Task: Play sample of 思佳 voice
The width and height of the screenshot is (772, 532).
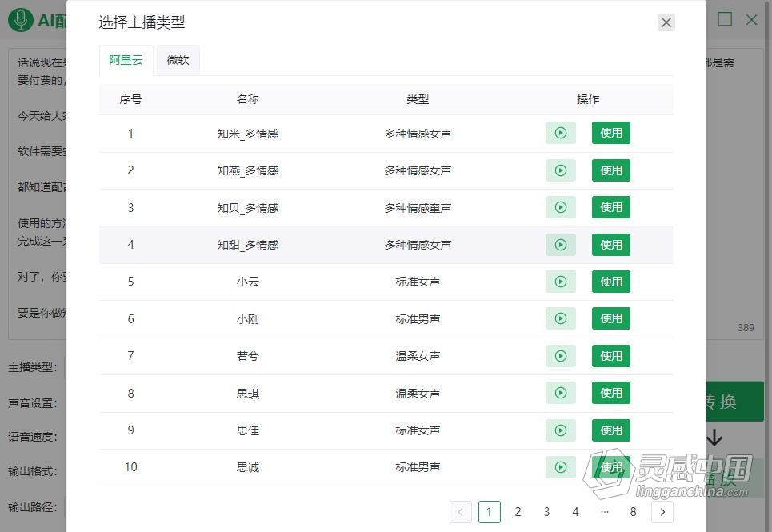Action: 560,430
